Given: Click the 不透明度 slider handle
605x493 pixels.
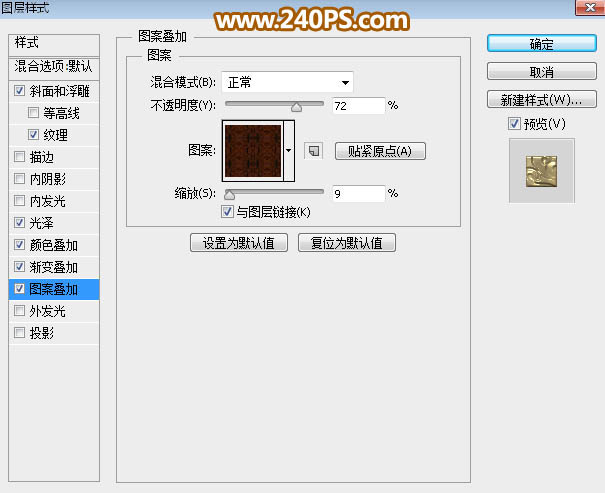Looking at the screenshot, I should pyautogui.click(x=296, y=107).
